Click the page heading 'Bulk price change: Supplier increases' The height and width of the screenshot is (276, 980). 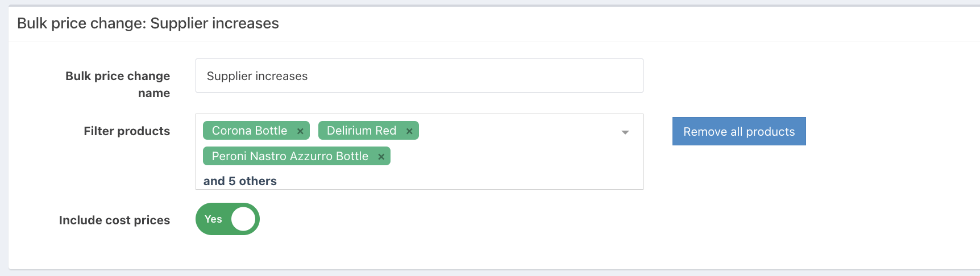(x=148, y=23)
